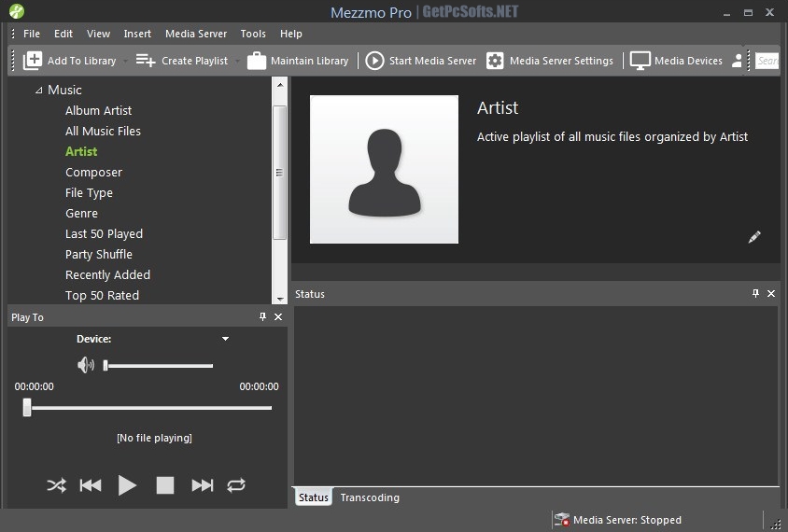This screenshot has height=532, width=788.
Task: Click the '[No file playing]' text
Action: coord(154,438)
